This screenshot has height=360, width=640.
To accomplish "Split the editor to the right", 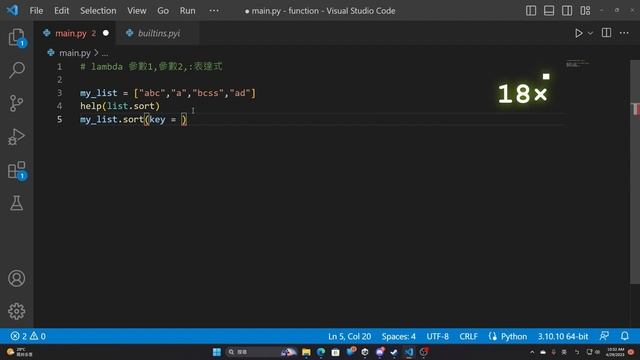I will tap(607, 33).
